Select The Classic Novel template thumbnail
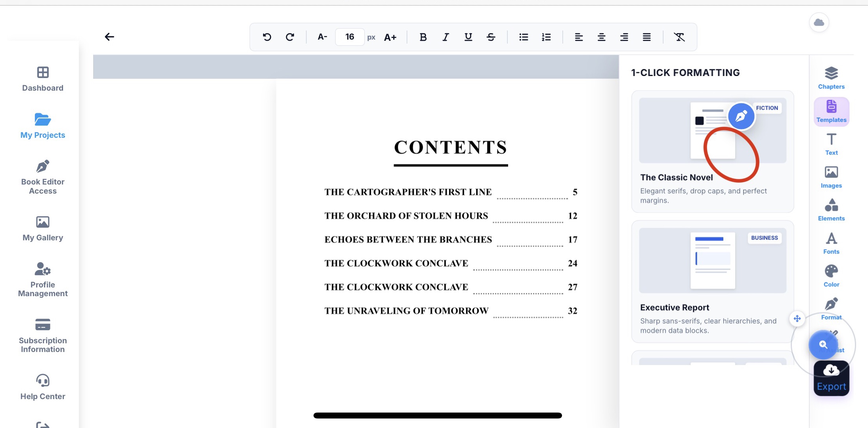Viewport: 868px width, 428px height. click(x=713, y=130)
